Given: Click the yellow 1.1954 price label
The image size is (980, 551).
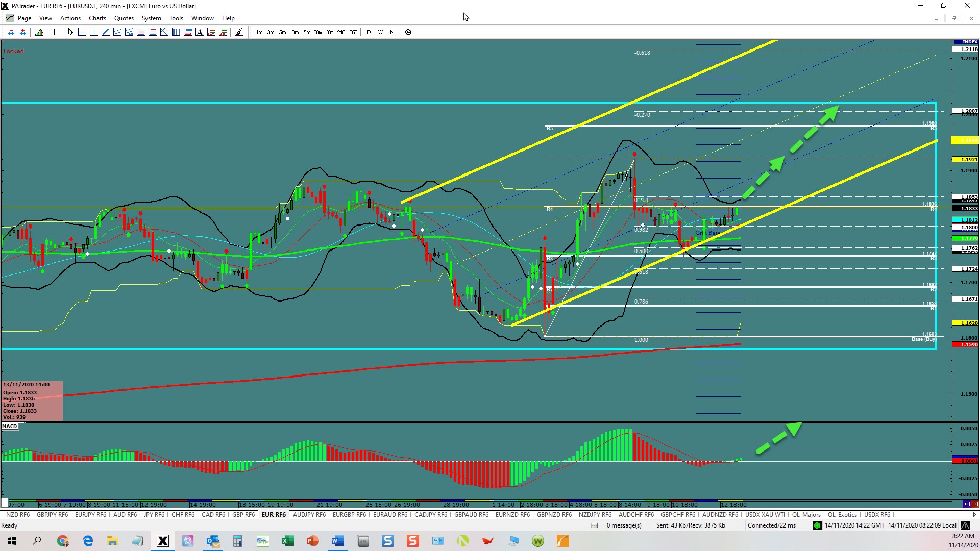Looking at the screenshot, I should pyautogui.click(x=966, y=140).
